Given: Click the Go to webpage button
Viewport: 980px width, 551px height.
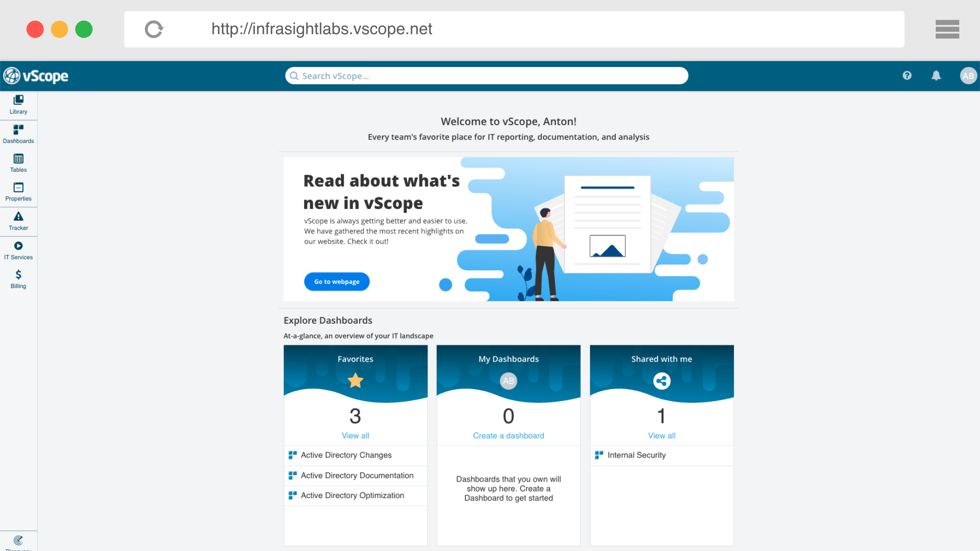Looking at the screenshot, I should pyautogui.click(x=337, y=282).
